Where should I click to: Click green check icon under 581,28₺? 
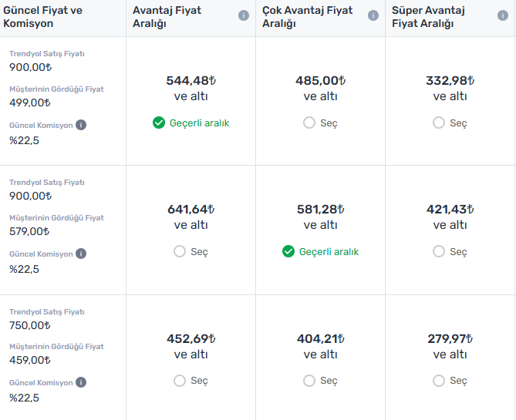coord(288,251)
